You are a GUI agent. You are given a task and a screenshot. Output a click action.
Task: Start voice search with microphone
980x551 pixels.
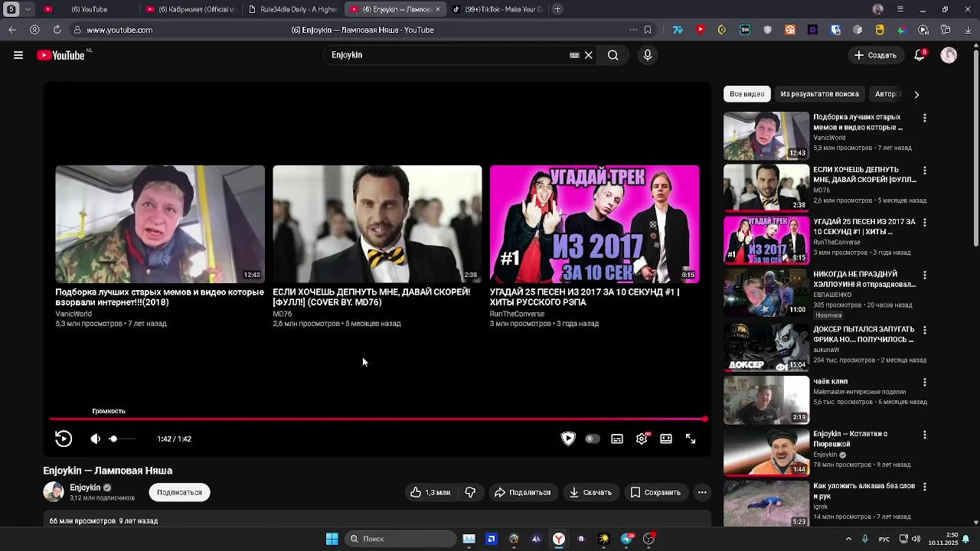pyautogui.click(x=648, y=55)
